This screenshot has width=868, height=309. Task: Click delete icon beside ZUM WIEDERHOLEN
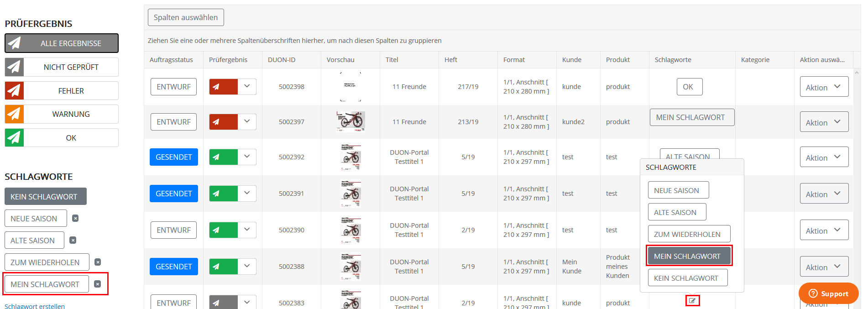click(98, 262)
